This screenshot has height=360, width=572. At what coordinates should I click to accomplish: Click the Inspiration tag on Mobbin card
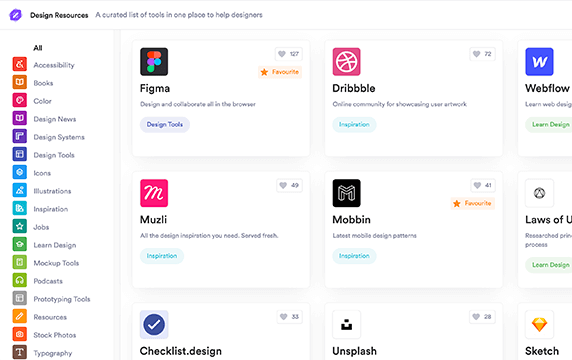pos(354,256)
